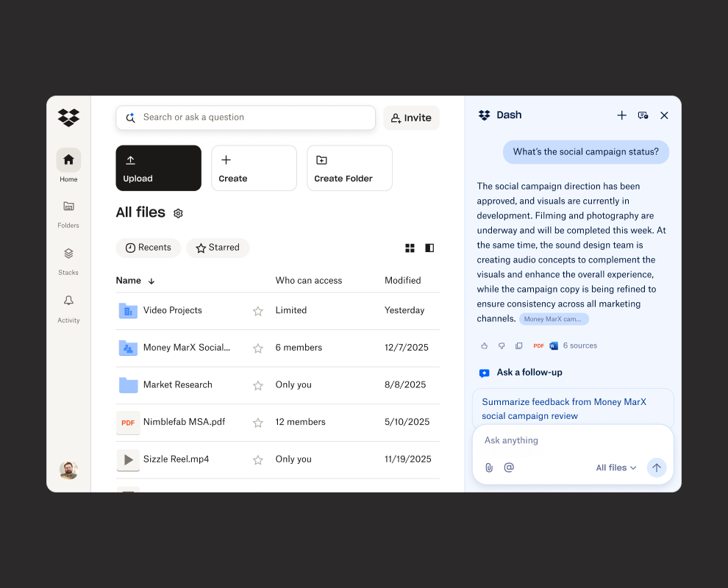Click the search magnifier icon

(x=130, y=118)
